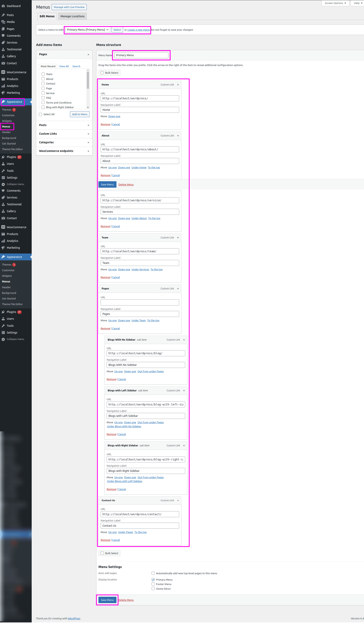Tick the FAQ page checkbox

click(x=43, y=98)
